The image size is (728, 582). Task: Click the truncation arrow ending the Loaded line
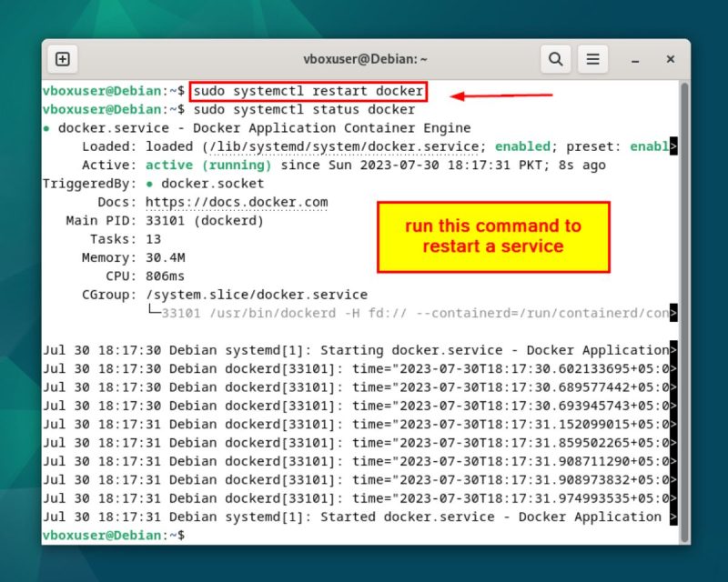coord(675,146)
